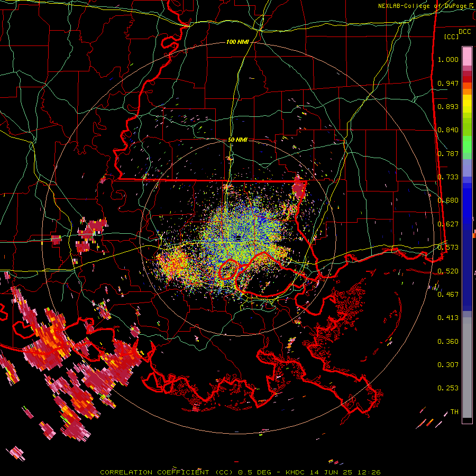Select the 0.680 scale value

coord(448,200)
